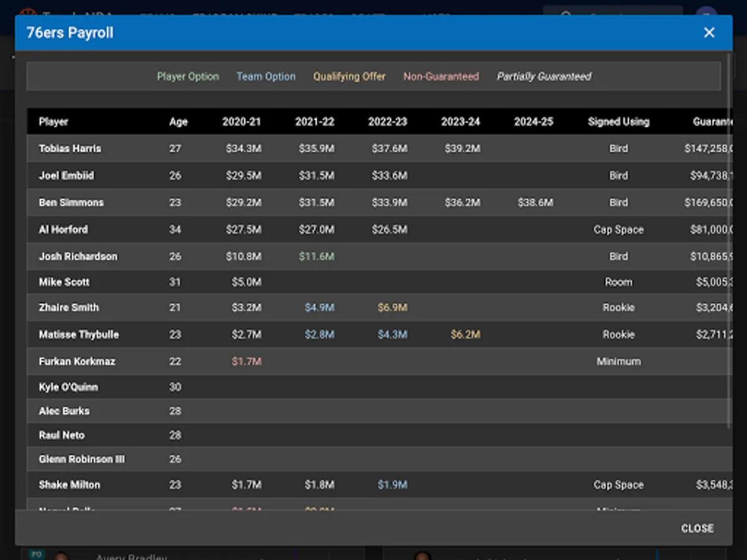Select the Kyle O'Quinn row name

[x=68, y=387]
